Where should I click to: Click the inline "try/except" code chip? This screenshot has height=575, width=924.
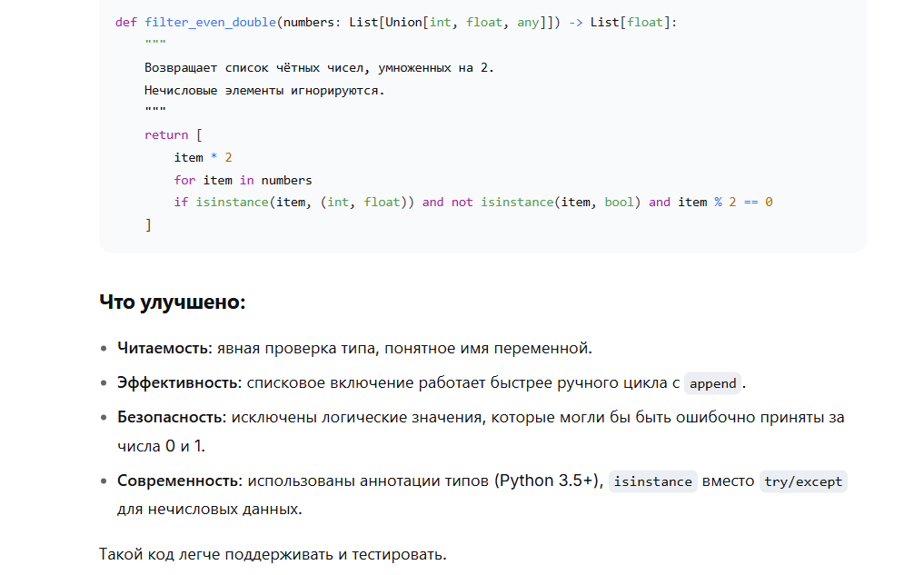pos(803,481)
